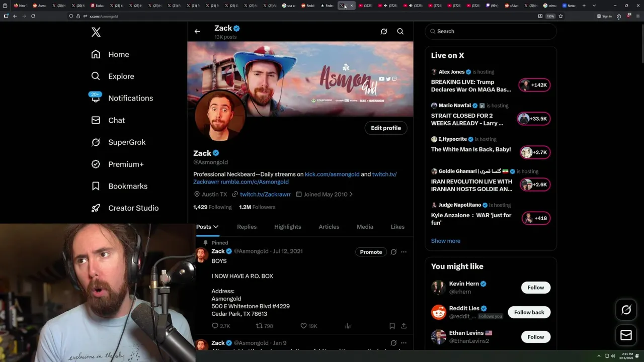Open the IRAN REVOLUTION LIVE stream
The width and height of the screenshot is (644, 362).
pos(471,185)
